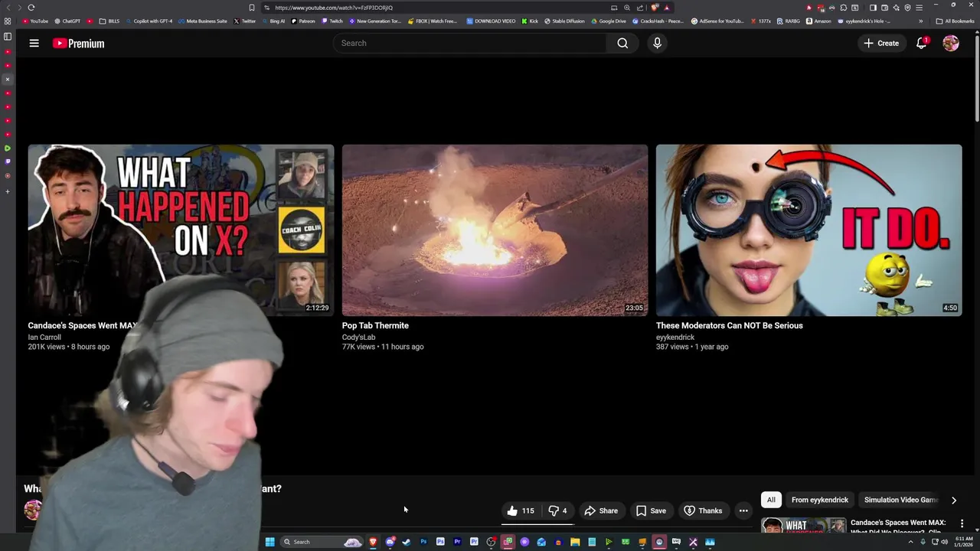Go back with browser back arrow

coord(9,8)
